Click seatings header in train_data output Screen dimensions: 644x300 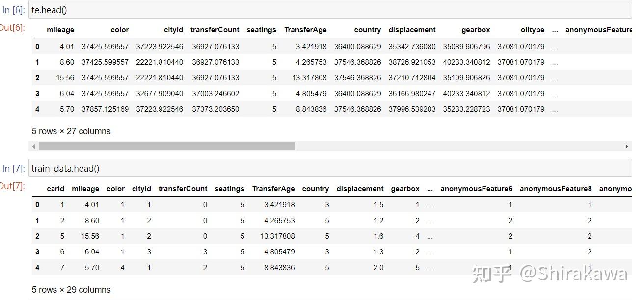click(x=229, y=189)
